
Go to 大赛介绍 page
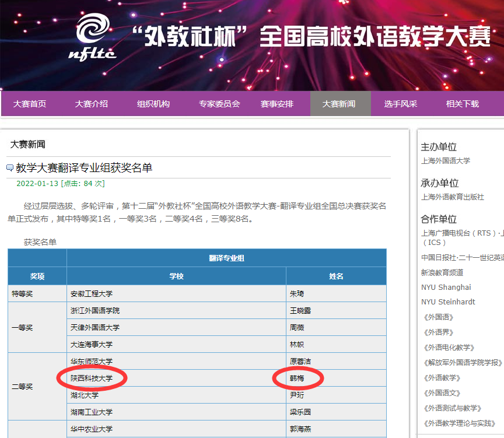(92, 104)
